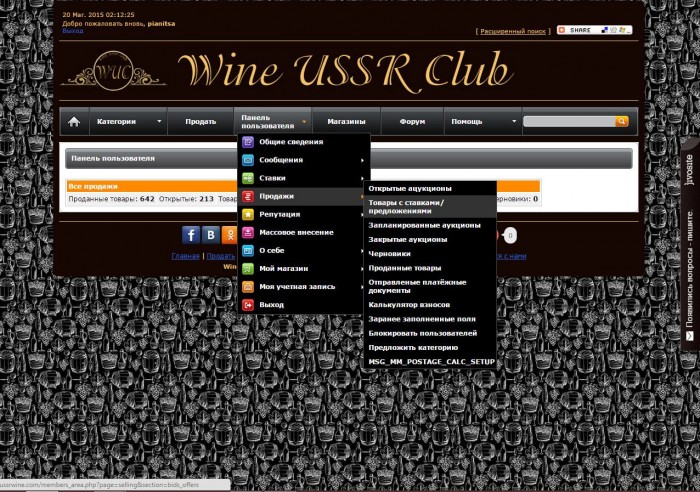
Task: Expand the Ставки submenu arrow
Action: click(x=362, y=178)
